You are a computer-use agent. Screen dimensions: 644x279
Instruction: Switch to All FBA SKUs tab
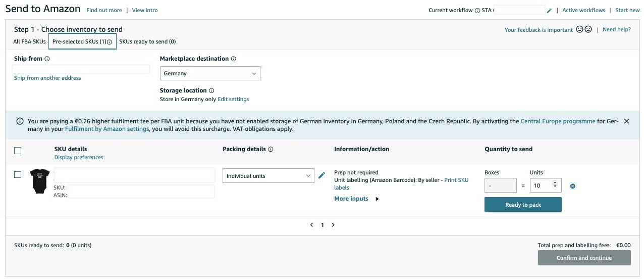tap(29, 41)
